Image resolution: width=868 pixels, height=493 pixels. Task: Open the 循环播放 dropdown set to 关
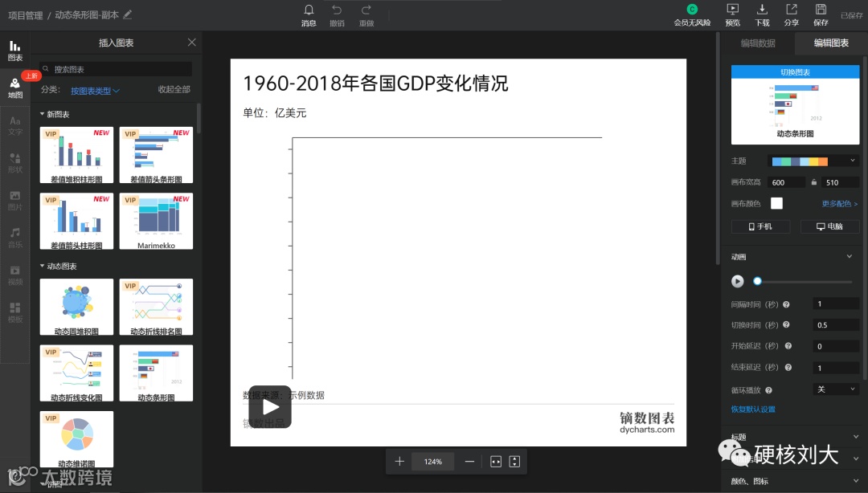click(835, 389)
